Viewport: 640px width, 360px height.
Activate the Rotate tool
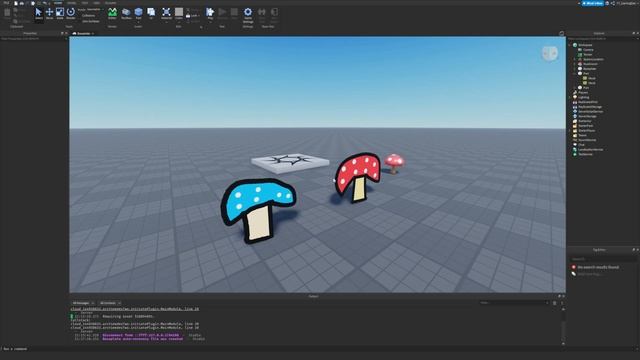click(71, 13)
